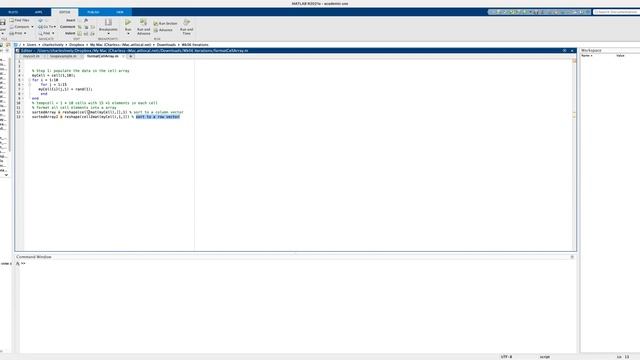Image resolution: width=640 pixels, height=360 pixels.
Task: Switch to the VIEW ribbon tab
Action: [120, 12]
